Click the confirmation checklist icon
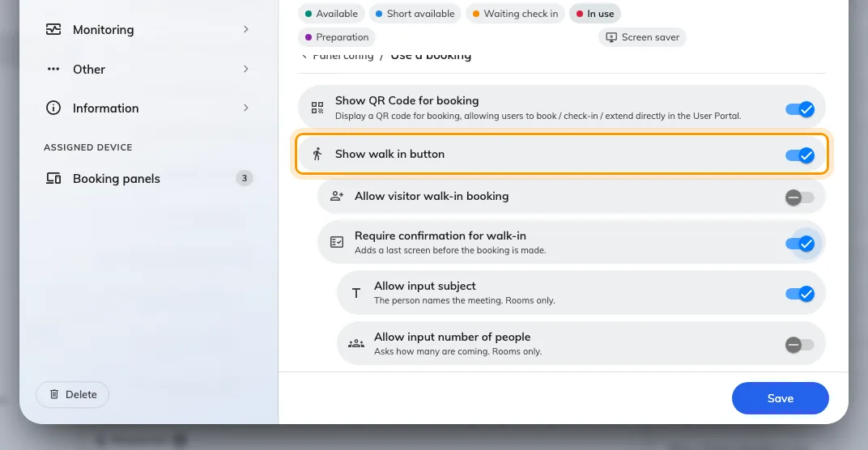 tap(337, 242)
